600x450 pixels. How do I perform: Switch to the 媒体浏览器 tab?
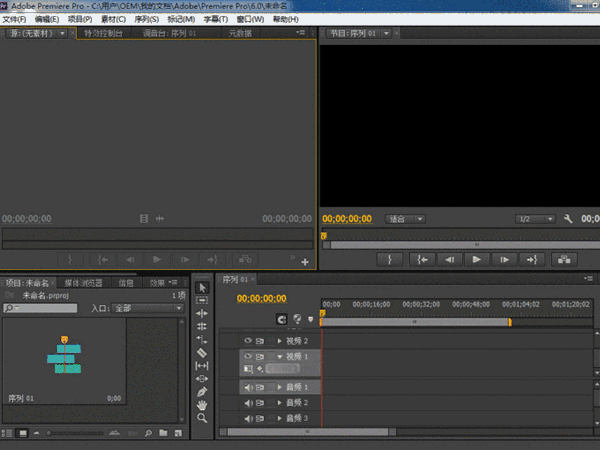point(83,283)
